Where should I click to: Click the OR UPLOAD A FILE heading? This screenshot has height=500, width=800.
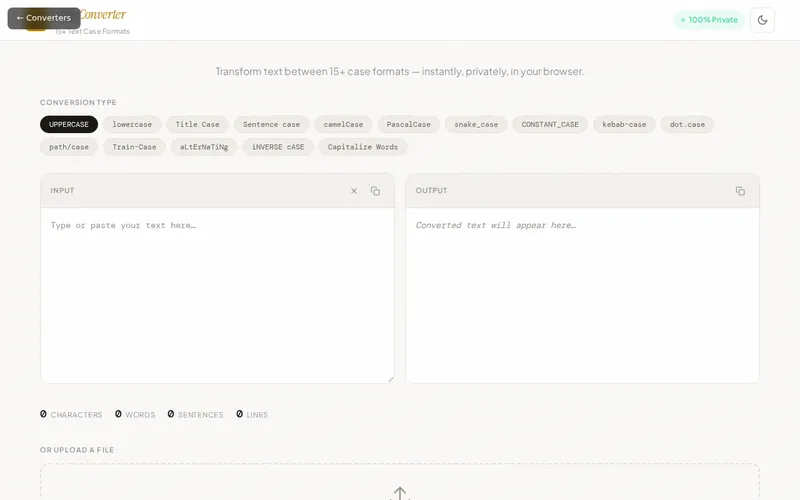[77, 450]
